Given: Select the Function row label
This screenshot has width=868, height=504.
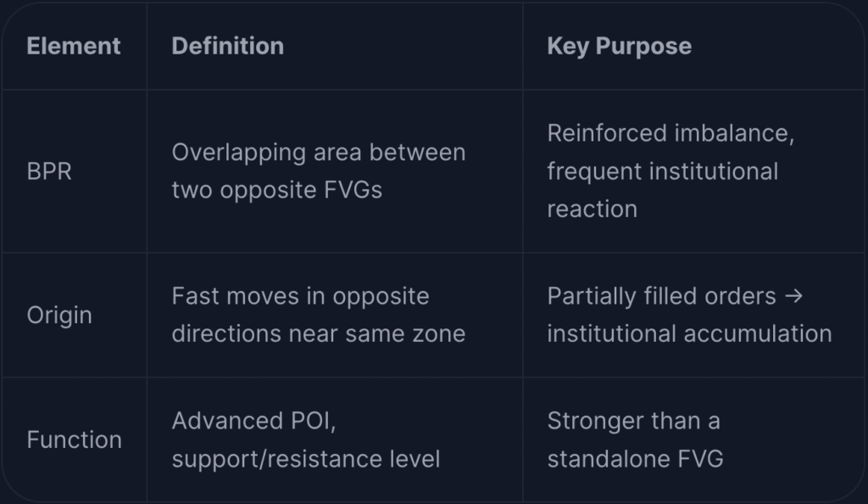Looking at the screenshot, I should [75, 440].
